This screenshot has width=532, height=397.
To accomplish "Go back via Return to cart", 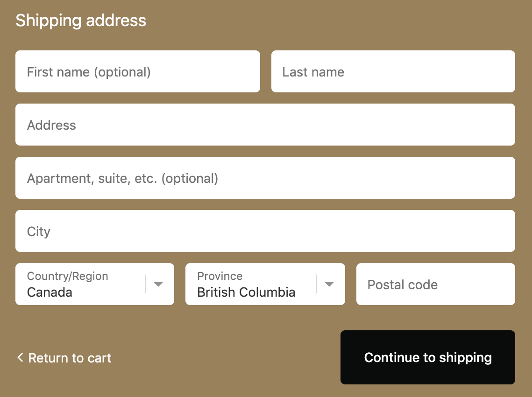I will (70, 358).
